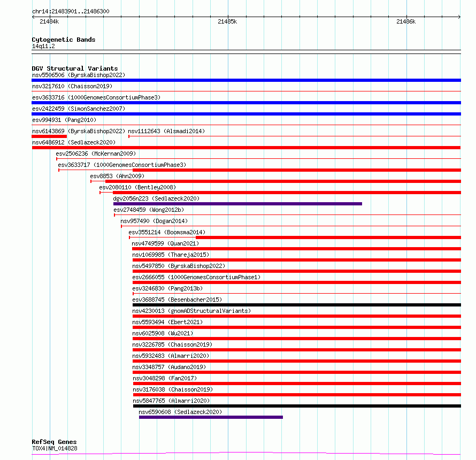Image resolution: width=476 pixels, height=460 pixels.
Task: Click the nsv5506506 (ByrskaBishop2022) variant label
Action: [x=79, y=75]
